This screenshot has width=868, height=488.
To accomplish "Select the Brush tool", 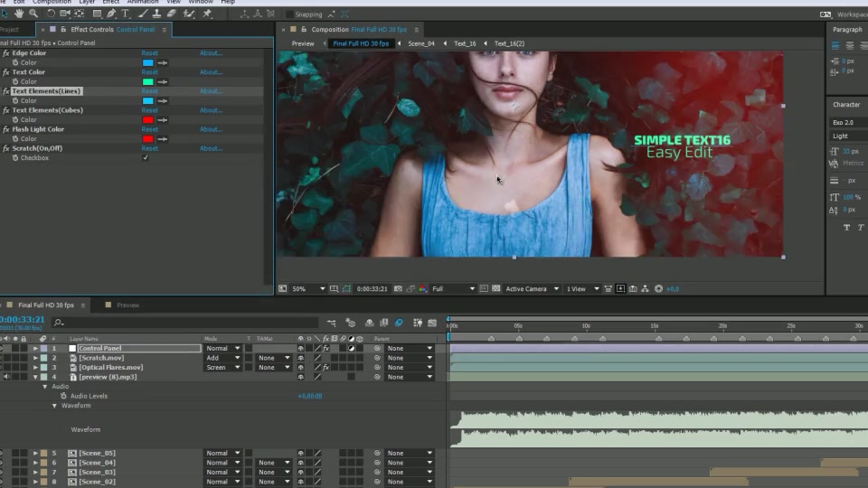I will tap(144, 14).
